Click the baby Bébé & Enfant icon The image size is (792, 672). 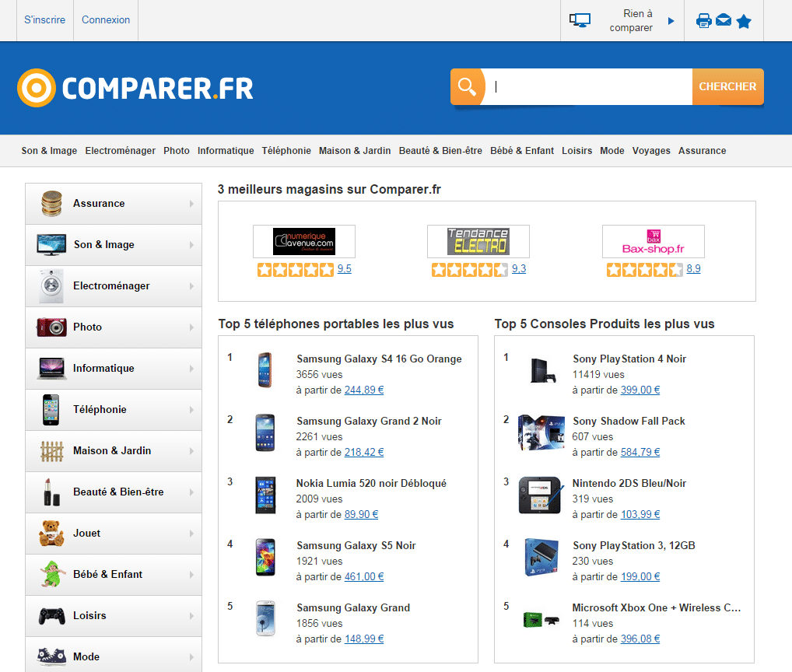(53, 575)
